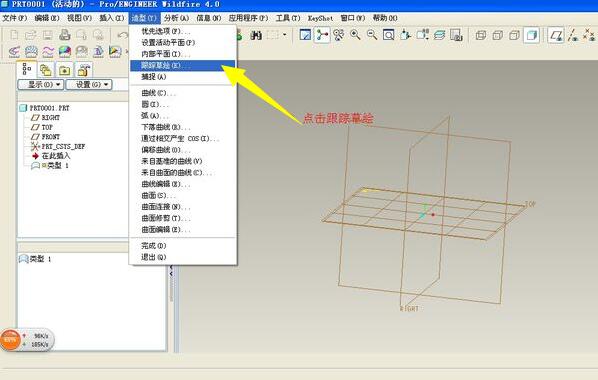Click the multicolor shaded curvature icon
This screenshot has width=598, height=380.
[x=64, y=51]
